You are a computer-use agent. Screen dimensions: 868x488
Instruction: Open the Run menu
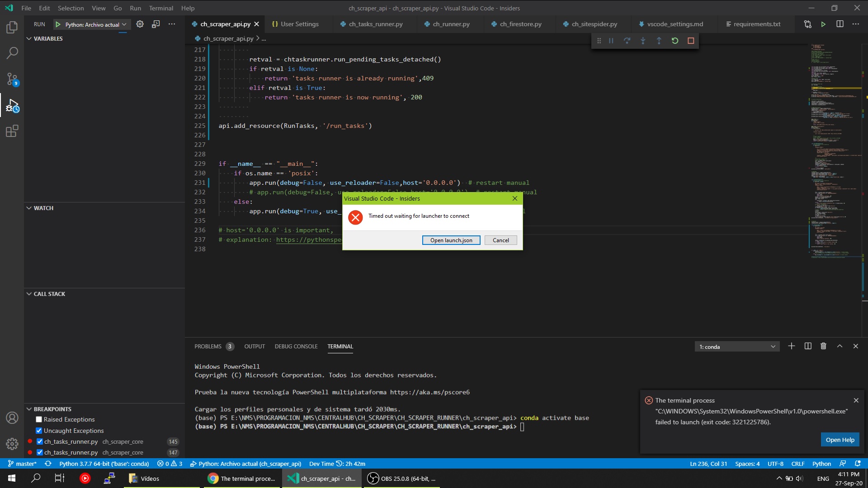[135, 8]
